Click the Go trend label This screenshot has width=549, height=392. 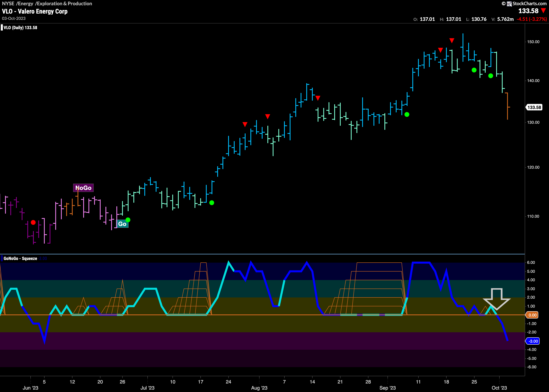[122, 224]
